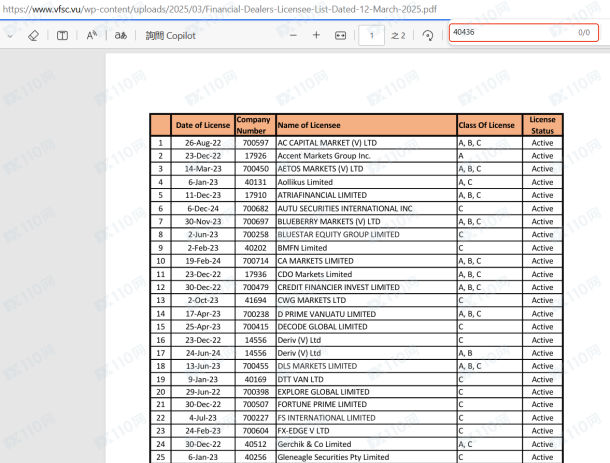Screen dimensions: 610x463
Task: Click the date 6-Dec-24
Action: tap(203, 209)
